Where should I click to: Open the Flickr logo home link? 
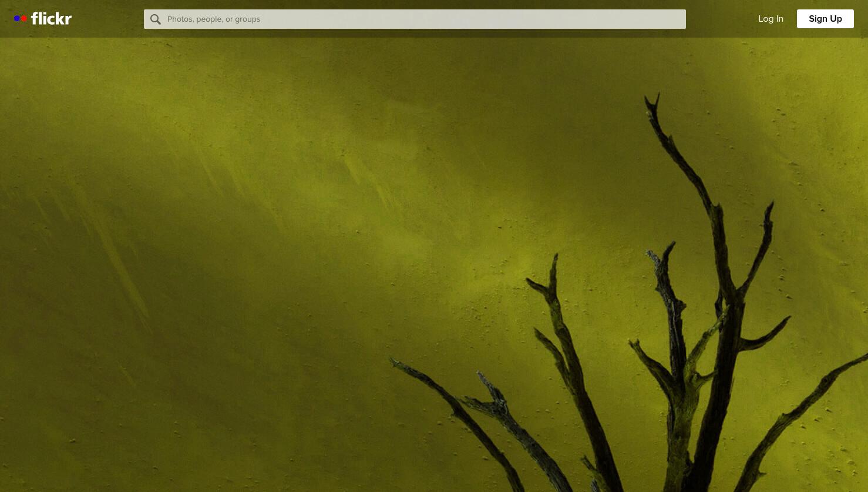43,19
